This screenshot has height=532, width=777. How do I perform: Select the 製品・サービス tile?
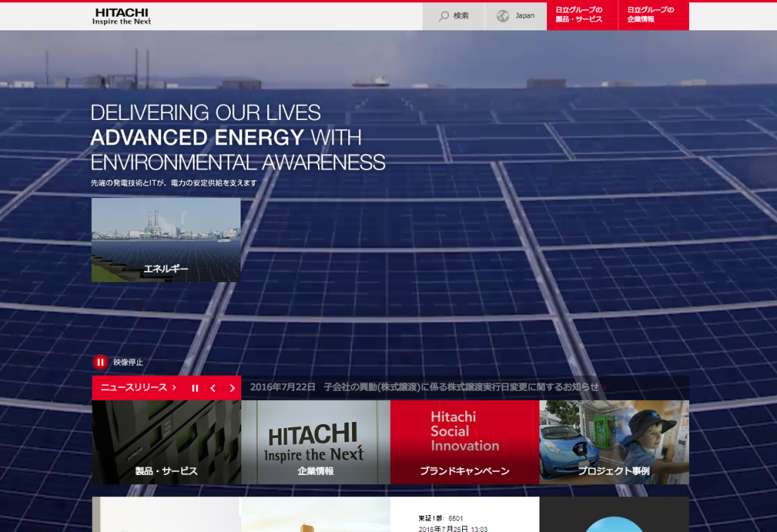point(166,442)
